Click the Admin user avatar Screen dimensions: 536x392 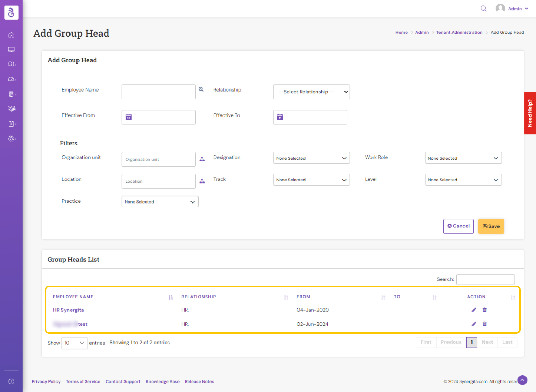tap(500, 8)
